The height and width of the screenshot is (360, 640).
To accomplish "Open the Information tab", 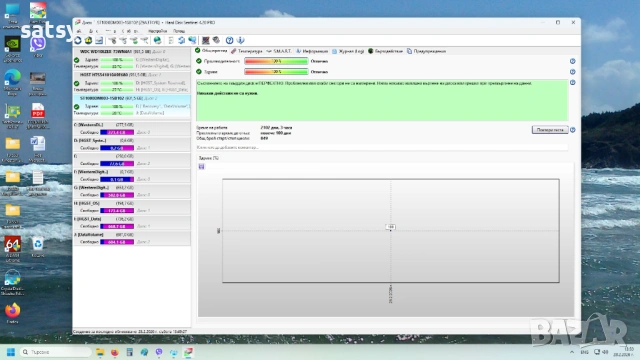I will [312, 51].
